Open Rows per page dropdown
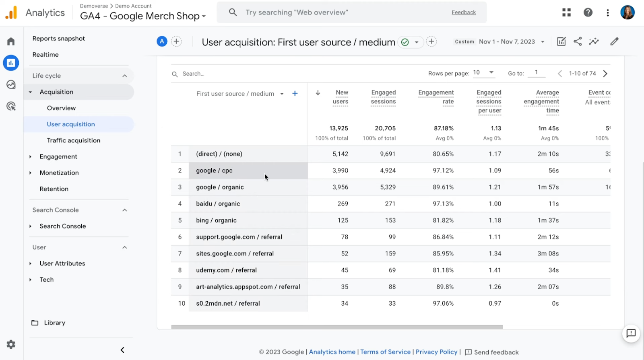 point(483,73)
